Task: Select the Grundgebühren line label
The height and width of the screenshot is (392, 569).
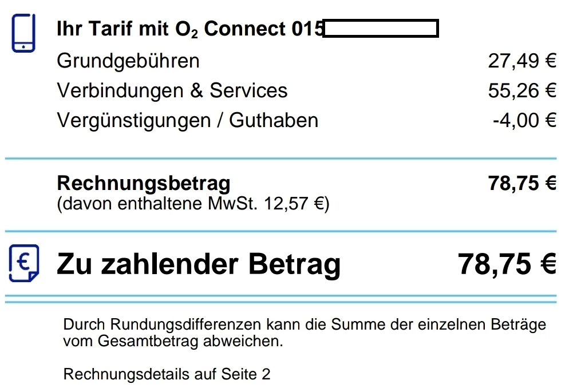Action: (128, 61)
